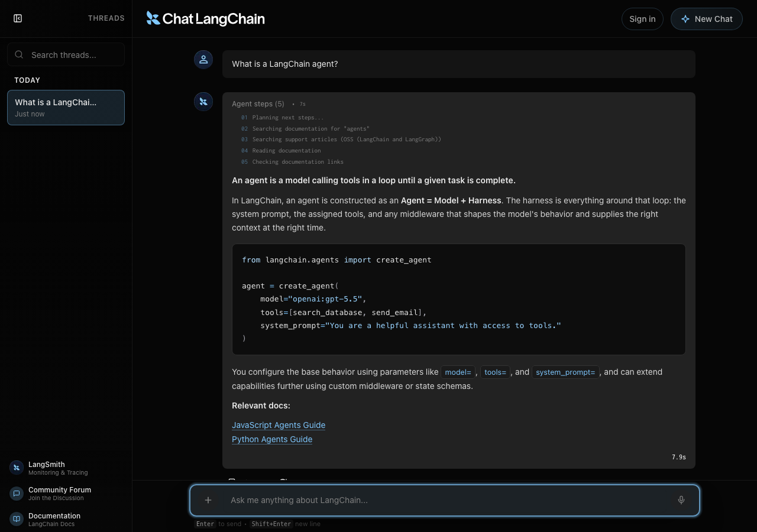Viewport: 757px width, 532px height.
Task: Click the Community Forum speech bubble icon
Action: 17,493
